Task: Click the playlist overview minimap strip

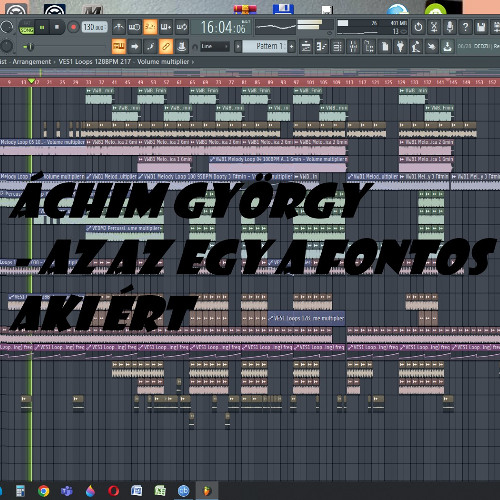Action: coord(250,72)
